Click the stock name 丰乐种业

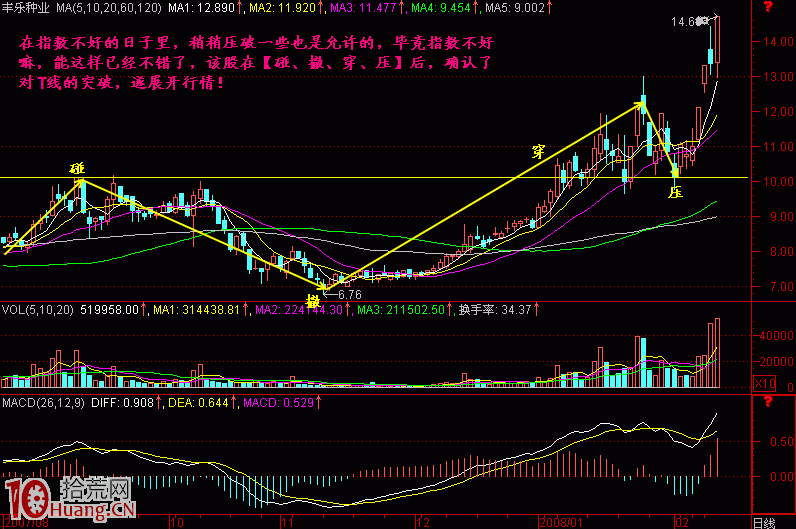click(x=25, y=8)
